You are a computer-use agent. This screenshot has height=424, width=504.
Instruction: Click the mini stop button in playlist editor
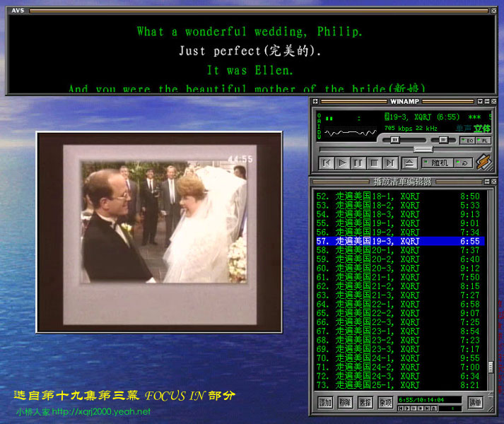421,408
